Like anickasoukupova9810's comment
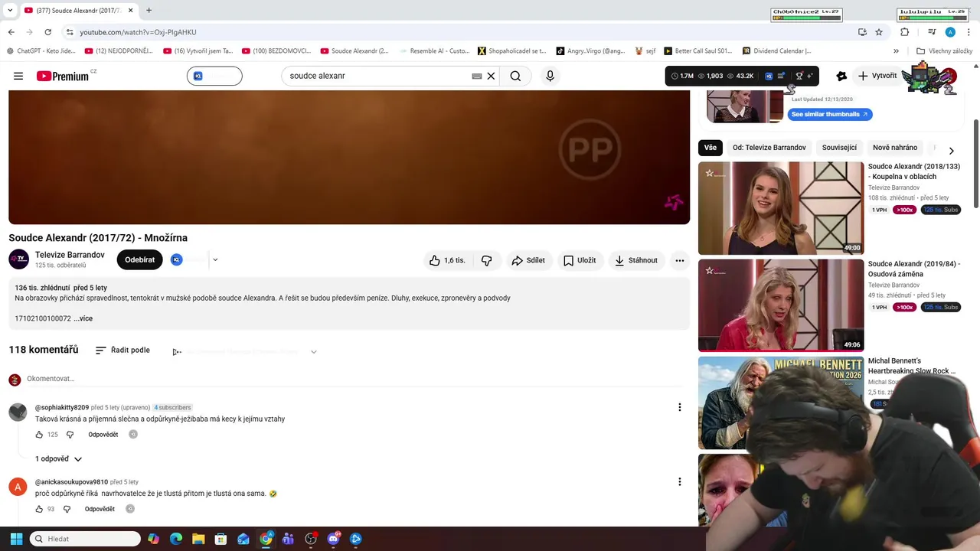 (x=39, y=509)
